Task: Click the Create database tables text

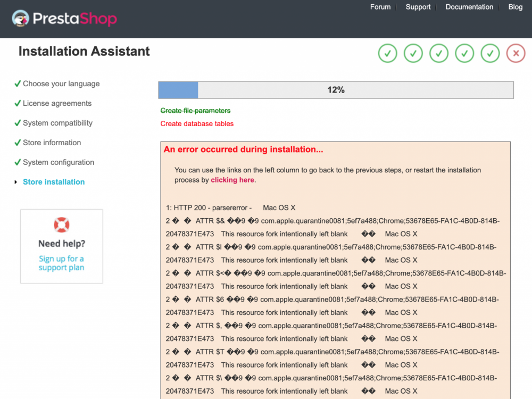Action: pyautogui.click(x=197, y=123)
